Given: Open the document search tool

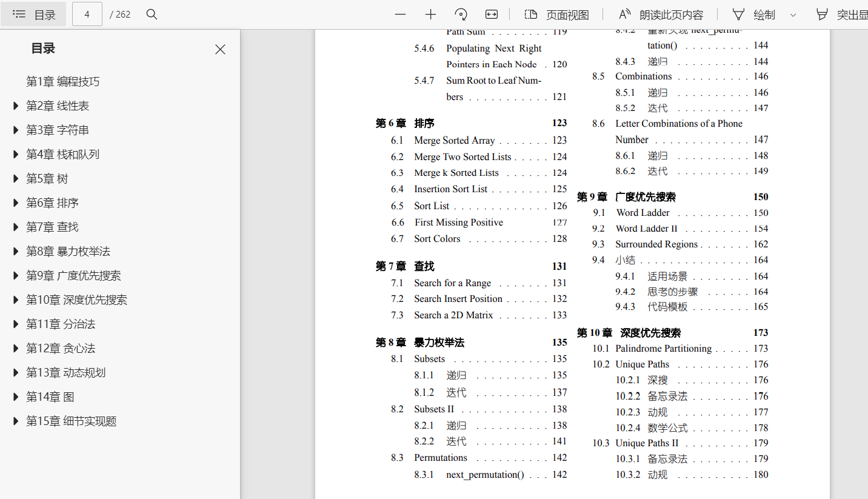Looking at the screenshot, I should coord(151,13).
